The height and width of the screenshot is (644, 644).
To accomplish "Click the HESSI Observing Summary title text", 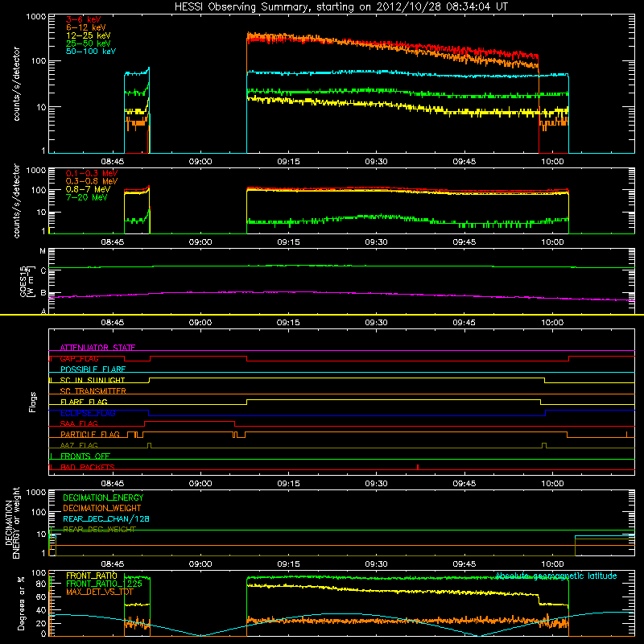I will (341, 7).
